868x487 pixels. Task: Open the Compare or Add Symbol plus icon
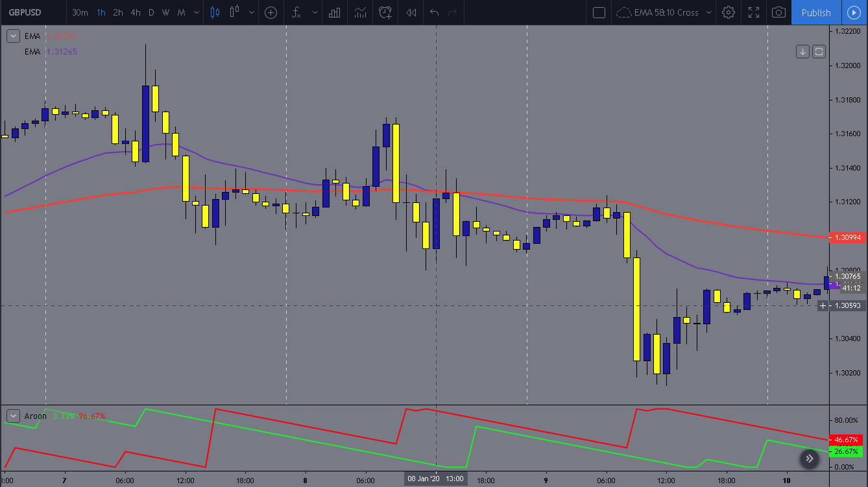(271, 12)
